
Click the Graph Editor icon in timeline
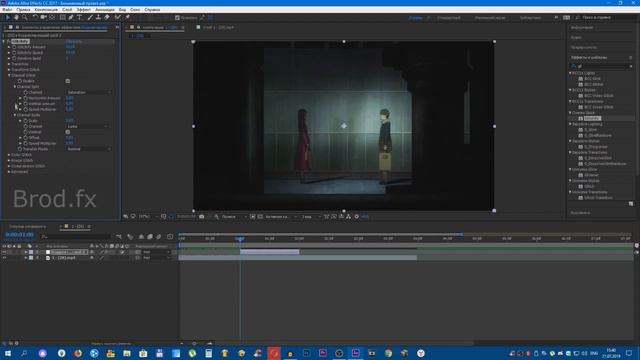coord(170,237)
